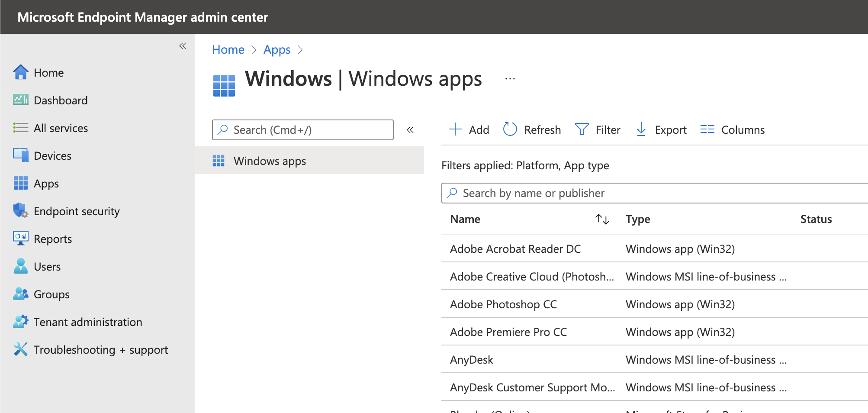
Task: Click the Columns layout icon
Action: click(x=707, y=129)
